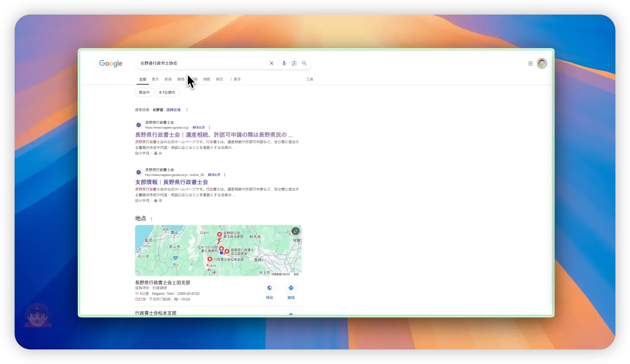Image resolution: width=630 pixels, height=364 pixels.
Task: Expand the map to full view
Action: pos(296,231)
